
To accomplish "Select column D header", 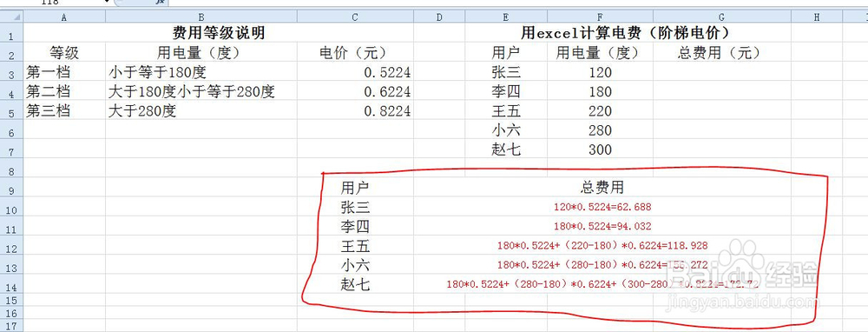I will tap(439, 17).
